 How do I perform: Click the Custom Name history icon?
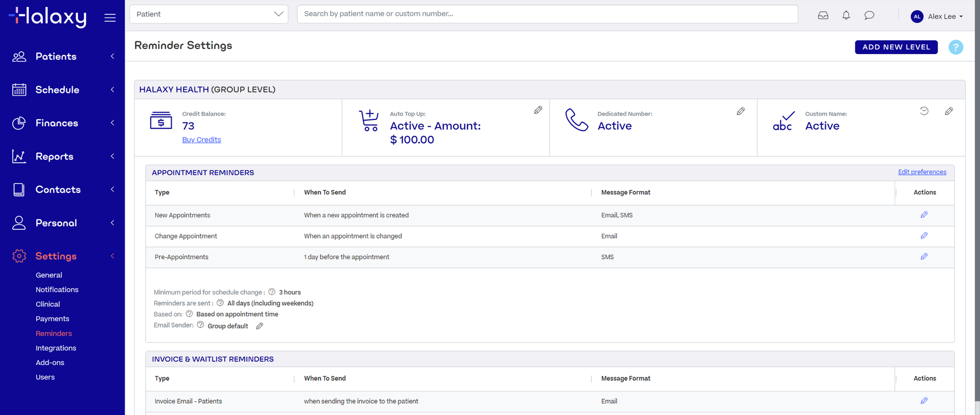tap(924, 111)
